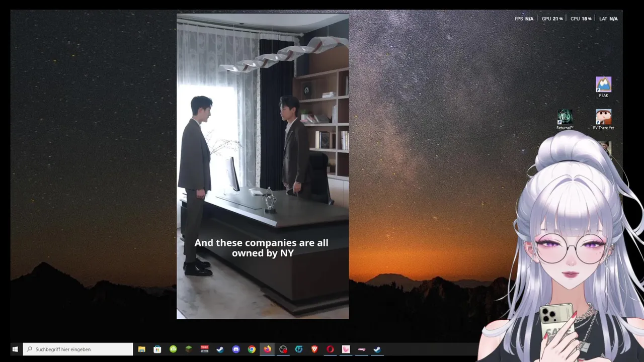Viewport: 644px width, 362px height.
Task: Open the Returnal desktop shortcut
Action: coord(565,120)
